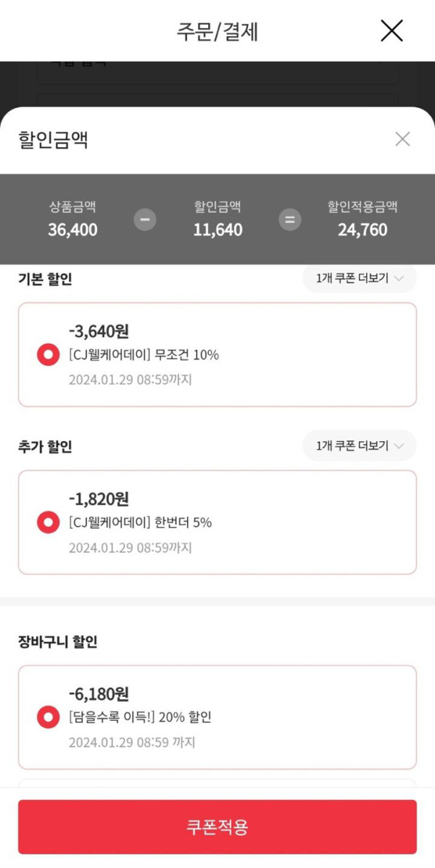Screen dimensions: 435x868
Task: Click the 추가 할인 section heading
Action: coord(45,447)
